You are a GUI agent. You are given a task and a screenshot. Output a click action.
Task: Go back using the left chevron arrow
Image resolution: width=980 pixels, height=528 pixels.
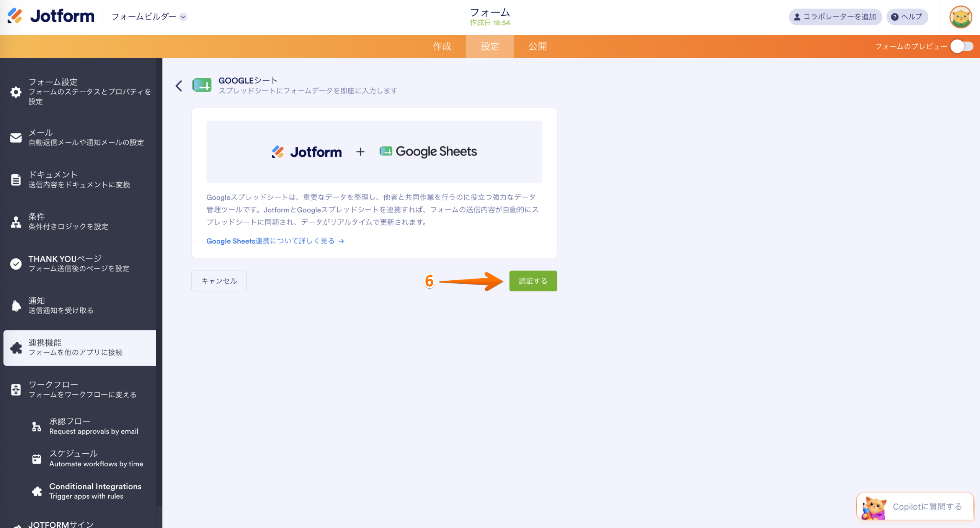179,85
